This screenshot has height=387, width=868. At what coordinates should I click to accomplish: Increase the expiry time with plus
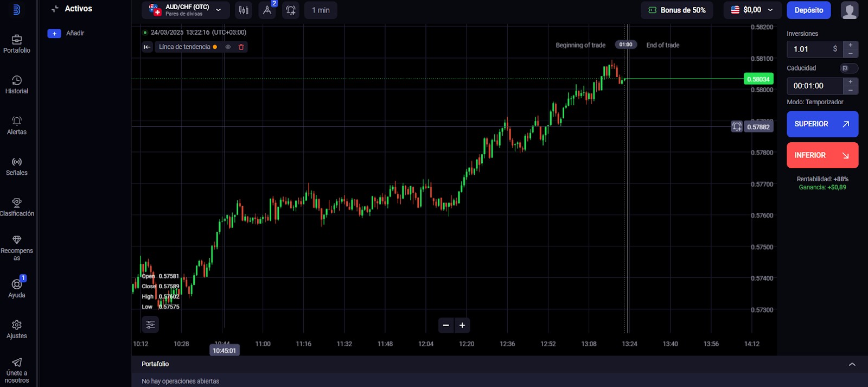tap(851, 81)
